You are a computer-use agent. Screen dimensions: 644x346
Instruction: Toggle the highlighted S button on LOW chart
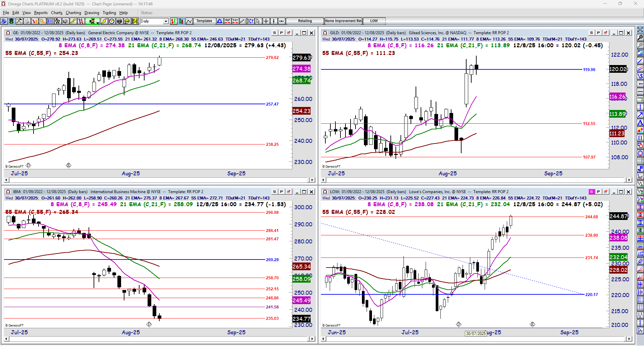[591, 192]
